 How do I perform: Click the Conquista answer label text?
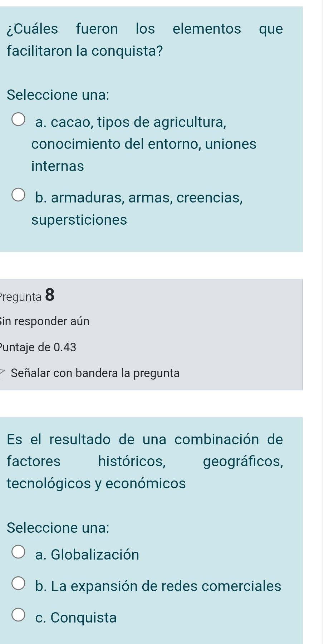click(76, 618)
